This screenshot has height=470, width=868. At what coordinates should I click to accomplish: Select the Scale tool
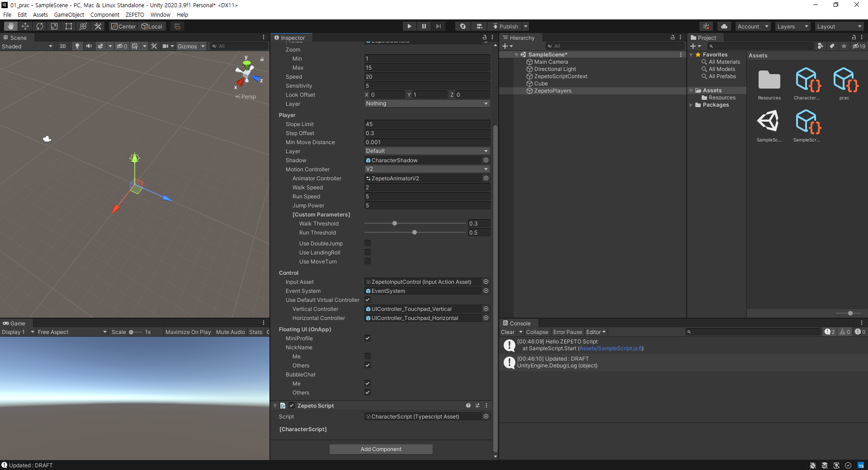point(54,26)
